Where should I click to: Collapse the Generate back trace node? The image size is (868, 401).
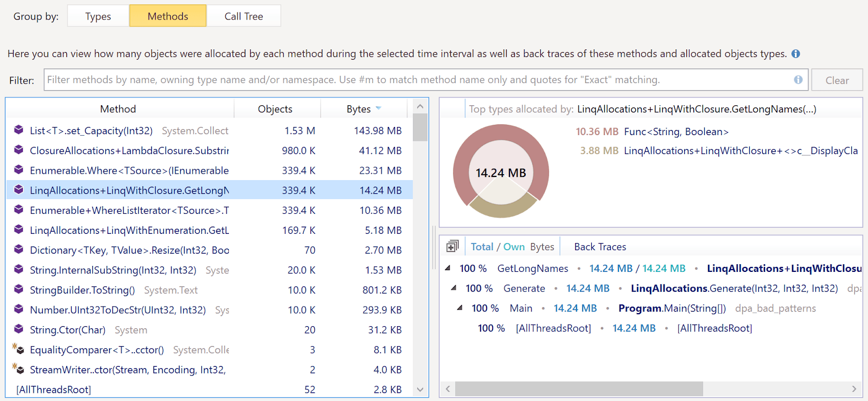point(454,288)
